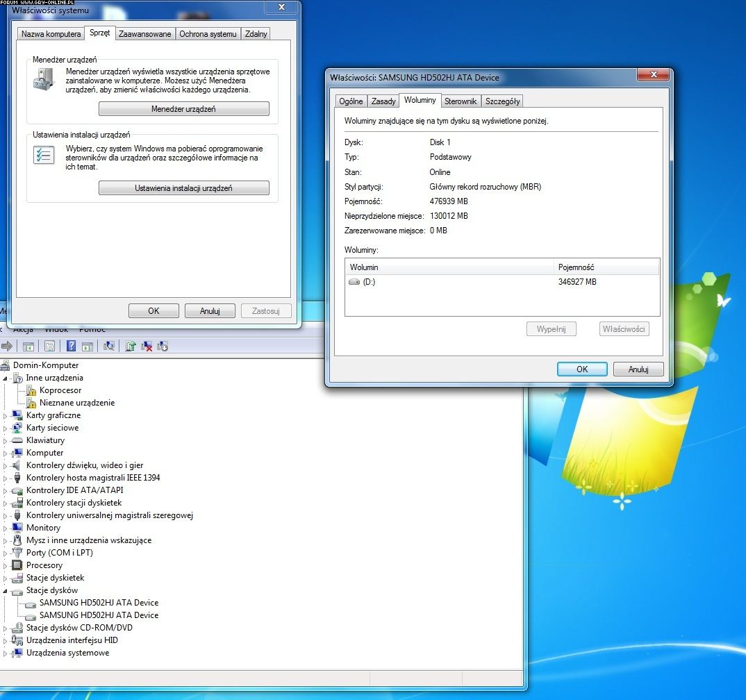
Task: Switch to the Ogólne tab
Action: tap(351, 101)
